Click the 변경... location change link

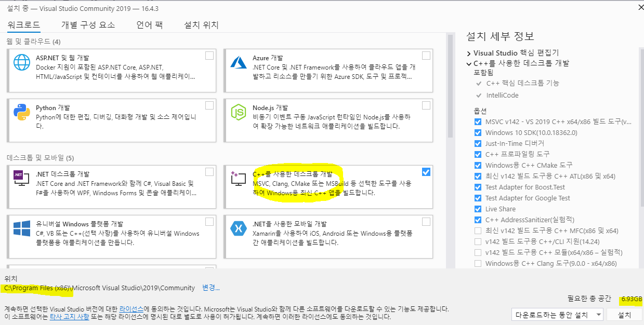click(x=211, y=288)
